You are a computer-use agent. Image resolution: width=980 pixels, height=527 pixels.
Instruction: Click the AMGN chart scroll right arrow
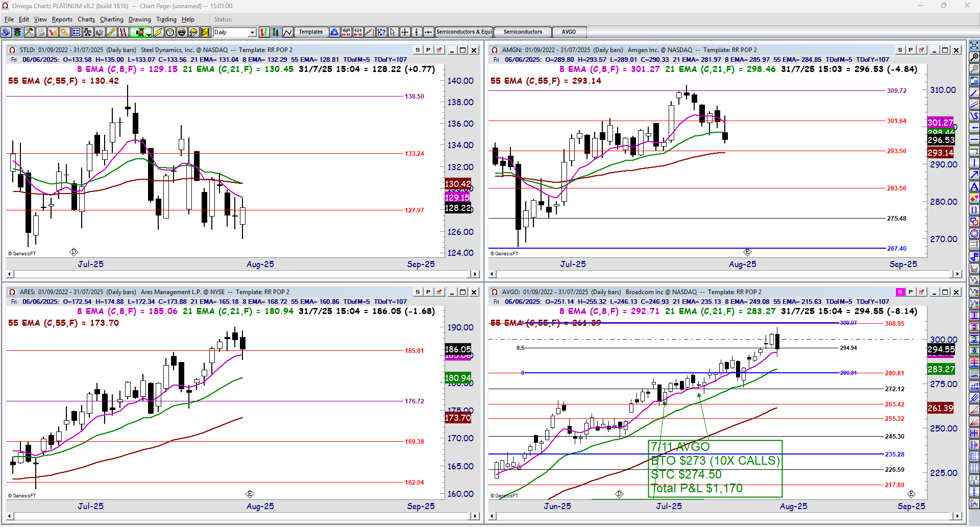point(957,274)
